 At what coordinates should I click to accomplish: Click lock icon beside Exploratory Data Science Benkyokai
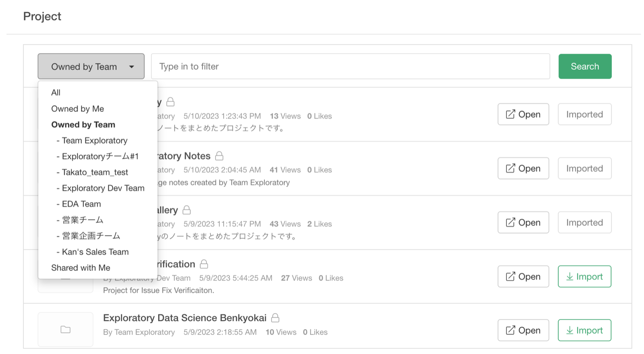pyautogui.click(x=275, y=318)
